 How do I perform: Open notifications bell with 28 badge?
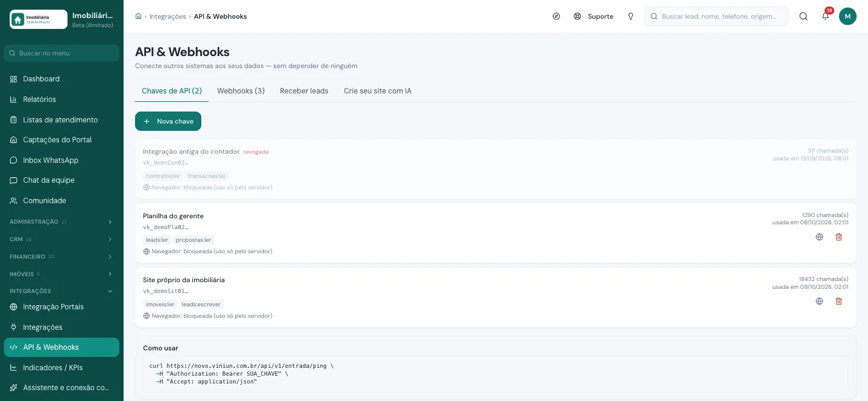826,16
